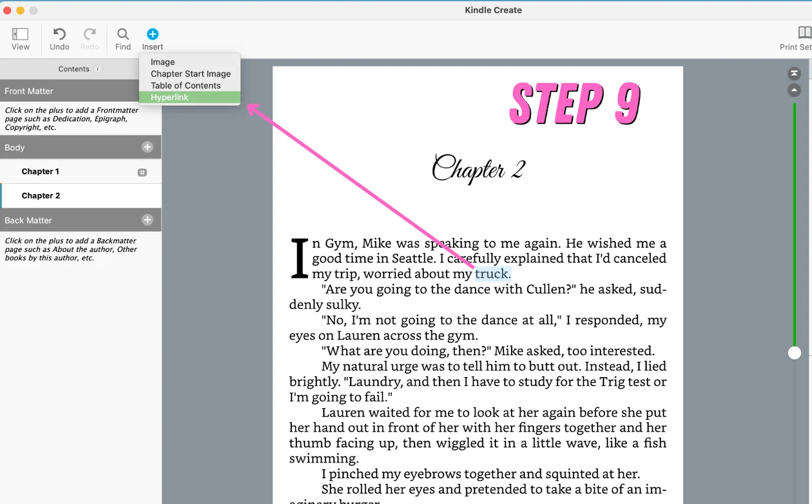This screenshot has height=504, width=812.
Task: Click Front Matter hint text
Action: pyautogui.click(x=72, y=119)
